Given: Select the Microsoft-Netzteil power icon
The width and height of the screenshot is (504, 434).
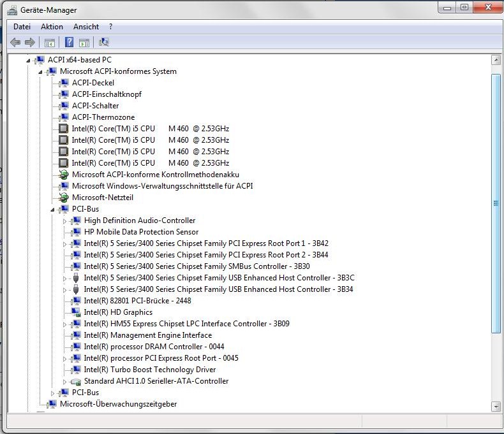Looking at the screenshot, I should coord(64,198).
